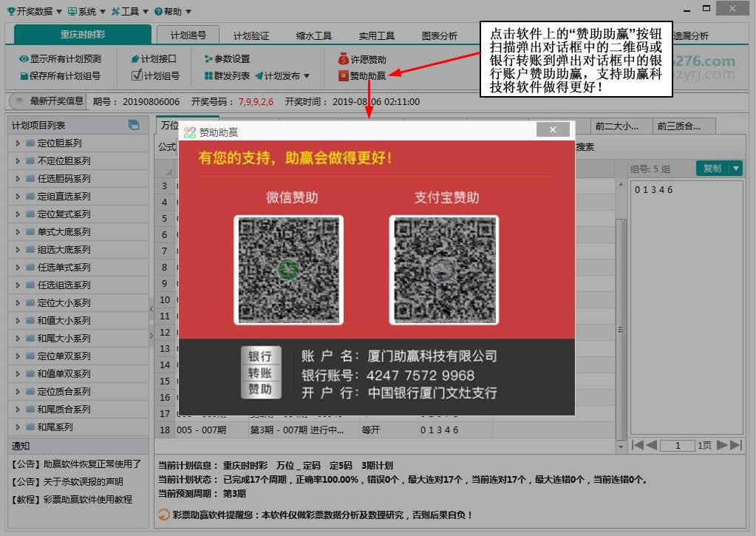Select the 任选组选系列 folder icon
This screenshot has width=756, height=536.
tap(30, 285)
